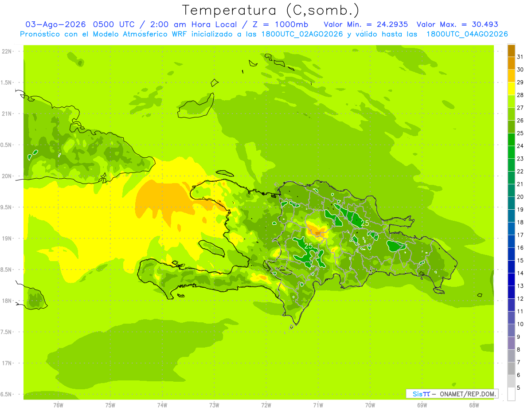Pick the legend swatch between 24 and 25
Viewport: 532px width, 411px height.
click(x=511, y=139)
